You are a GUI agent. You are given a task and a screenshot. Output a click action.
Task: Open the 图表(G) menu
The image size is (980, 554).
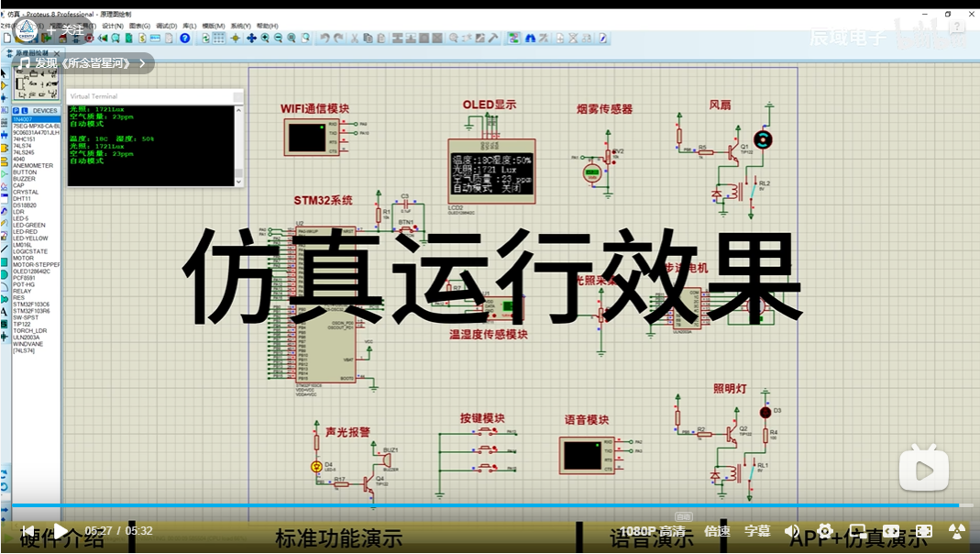point(139,27)
